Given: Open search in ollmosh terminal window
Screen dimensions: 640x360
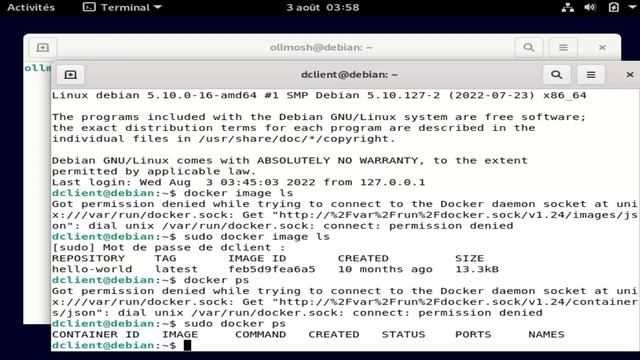Looking at the screenshot, I should coord(529,47).
